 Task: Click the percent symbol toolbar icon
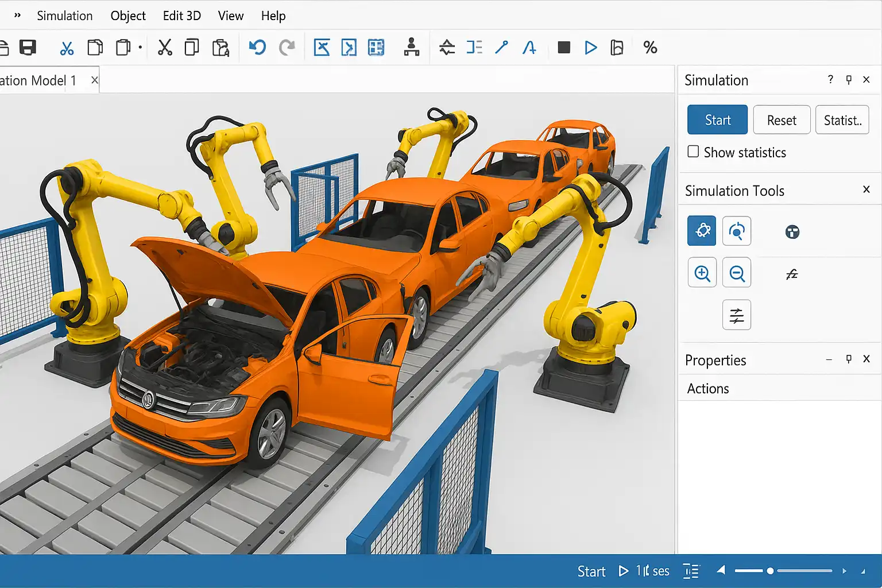tap(650, 47)
